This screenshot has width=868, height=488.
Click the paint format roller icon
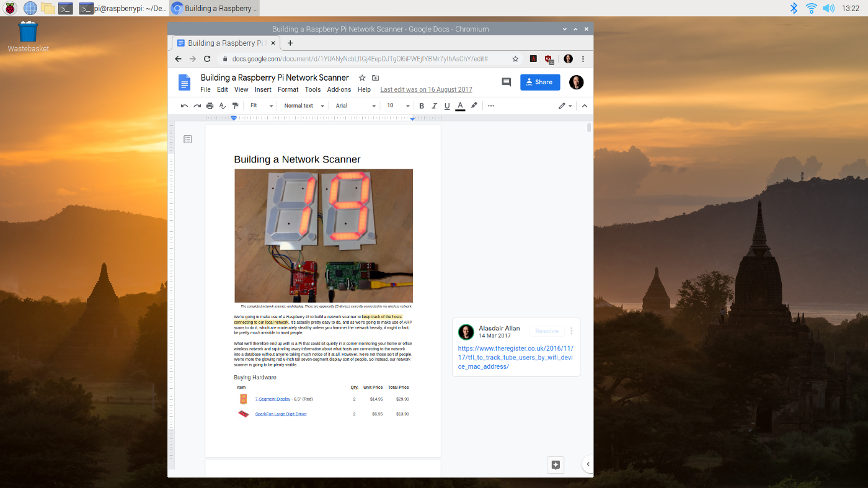click(x=235, y=106)
